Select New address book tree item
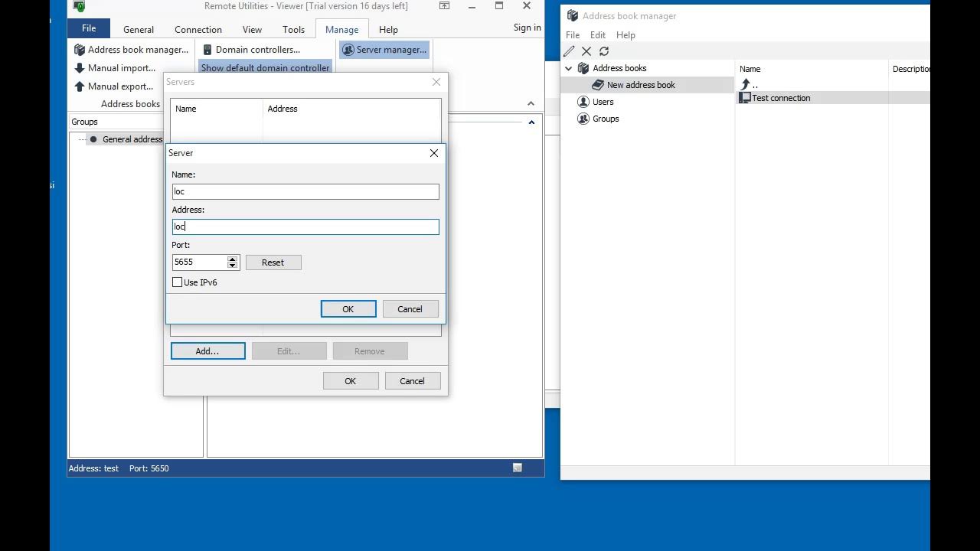Viewport: 980px width, 551px height. 641,85
